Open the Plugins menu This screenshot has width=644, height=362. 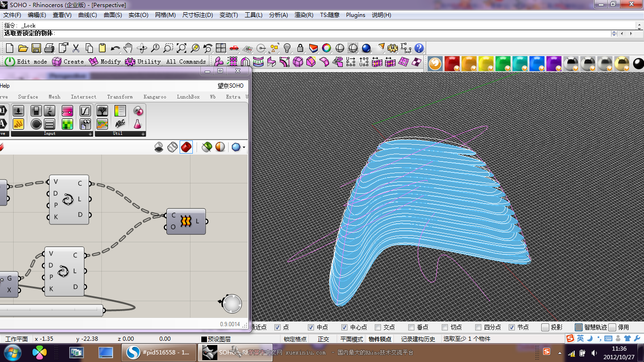[x=355, y=15]
